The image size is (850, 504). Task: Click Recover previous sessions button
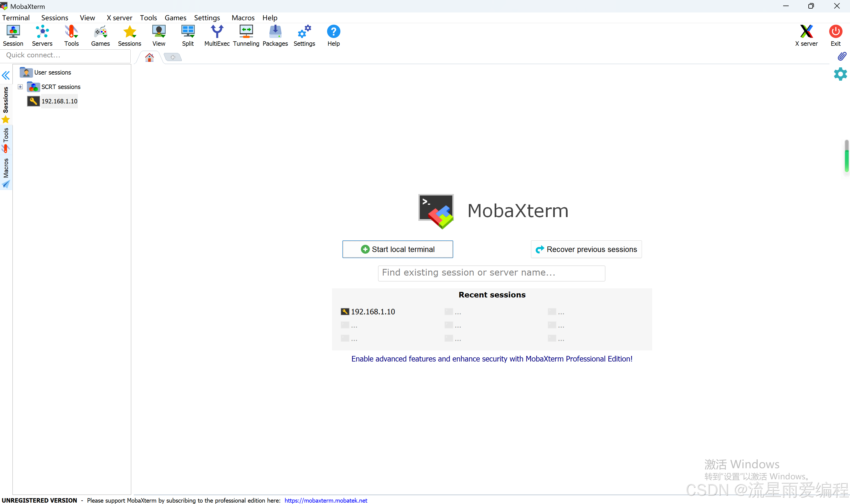pos(586,249)
